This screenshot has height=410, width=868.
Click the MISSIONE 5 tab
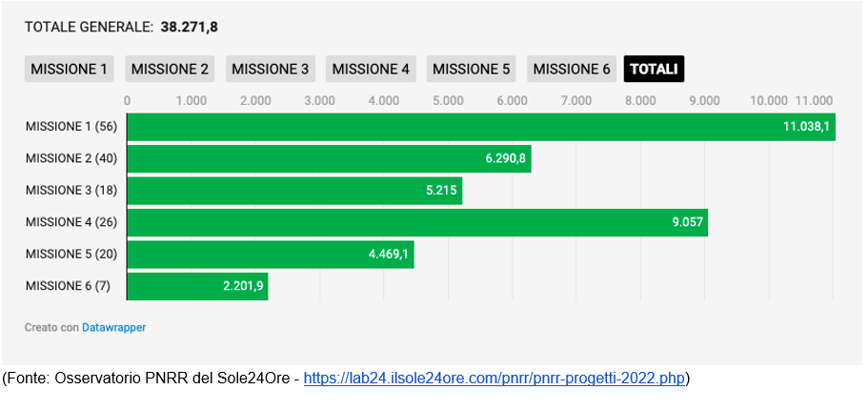[471, 69]
